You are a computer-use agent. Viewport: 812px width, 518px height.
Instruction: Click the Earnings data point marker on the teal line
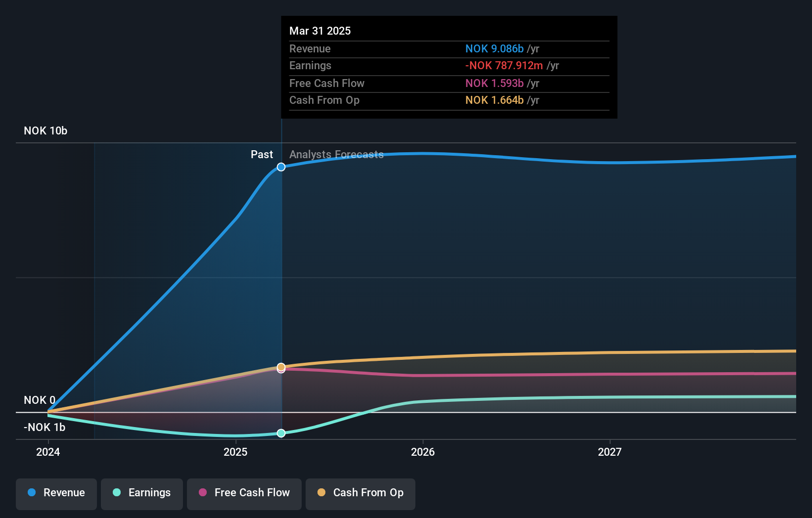coord(281,433)
